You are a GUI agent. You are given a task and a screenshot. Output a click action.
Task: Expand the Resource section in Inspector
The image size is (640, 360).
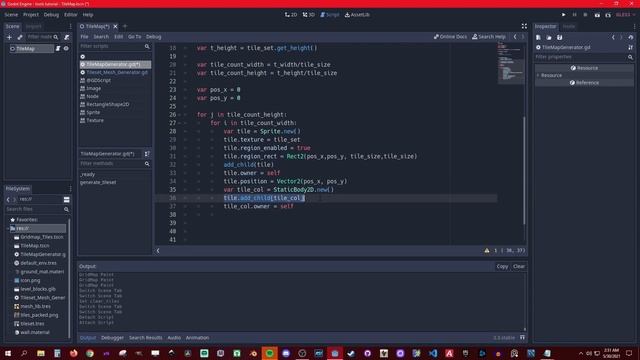pos(538,76)
